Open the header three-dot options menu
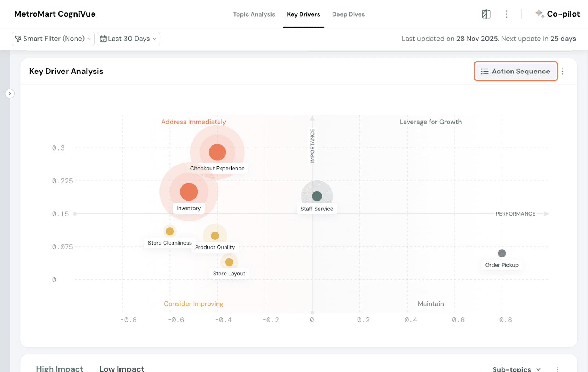Screen dimensions: 588x372 click(x=506, y=14)
